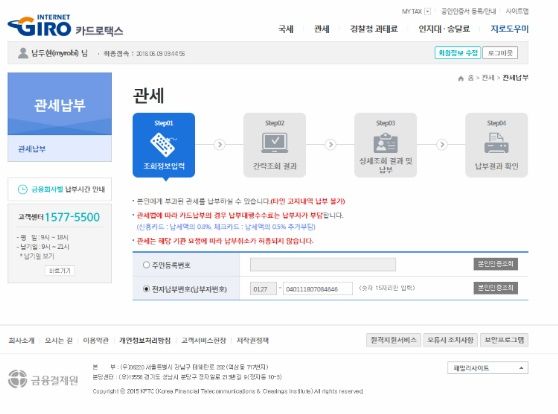Click the 금융결제원 footer logo

click(x=43, y=379)
